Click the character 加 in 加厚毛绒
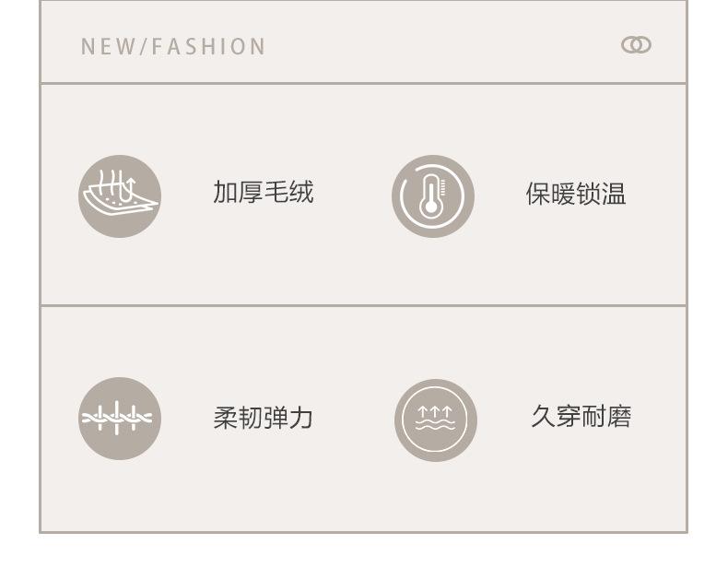 point(225,192)
